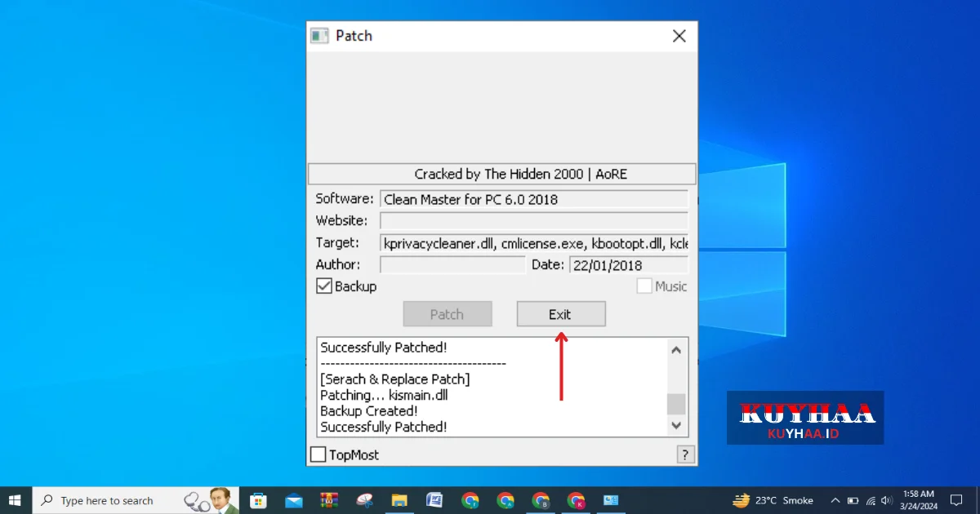Open the weather widget showing 23°C Smoke

(773, 500)
